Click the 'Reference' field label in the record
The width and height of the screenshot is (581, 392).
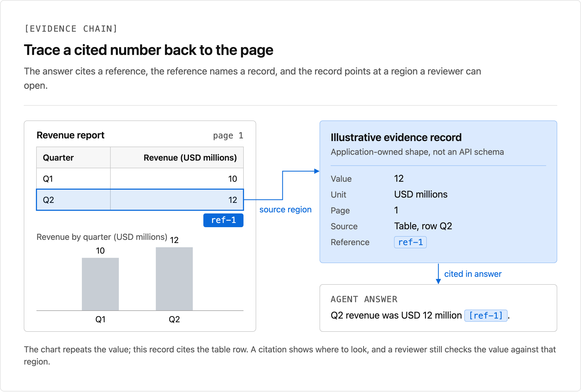pyautogui.click(x=350, y=242)
